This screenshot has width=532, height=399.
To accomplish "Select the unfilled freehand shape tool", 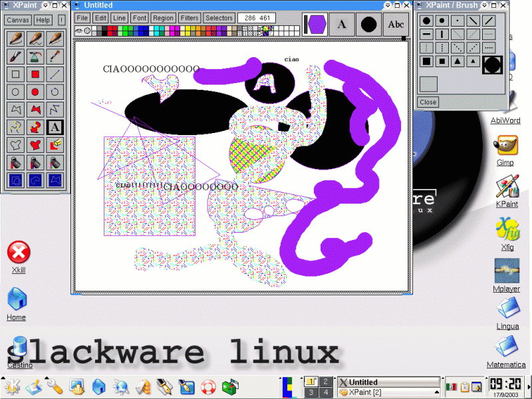I will pos(15,145).
